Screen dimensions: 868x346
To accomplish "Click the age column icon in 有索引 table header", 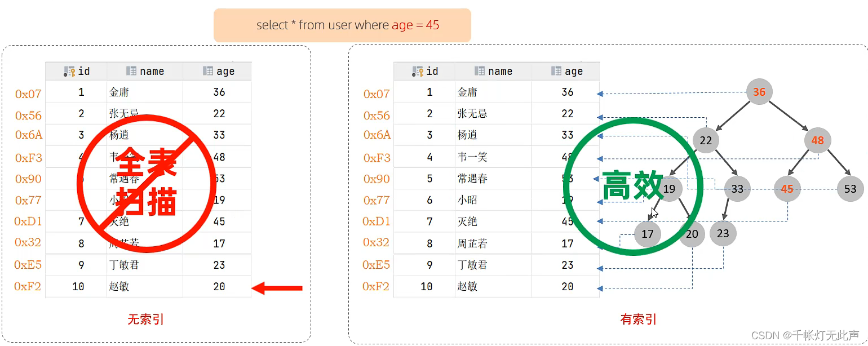I will [556, 71].
